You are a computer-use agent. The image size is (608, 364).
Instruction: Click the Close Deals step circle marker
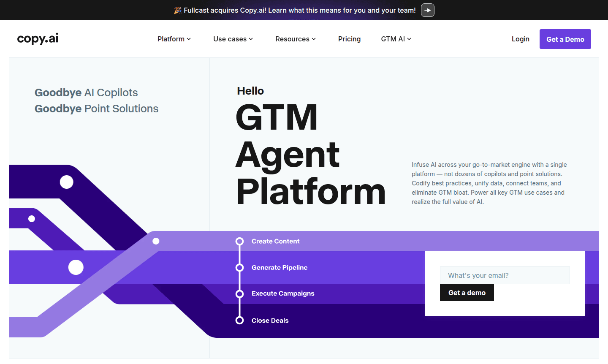pos(239,321)
